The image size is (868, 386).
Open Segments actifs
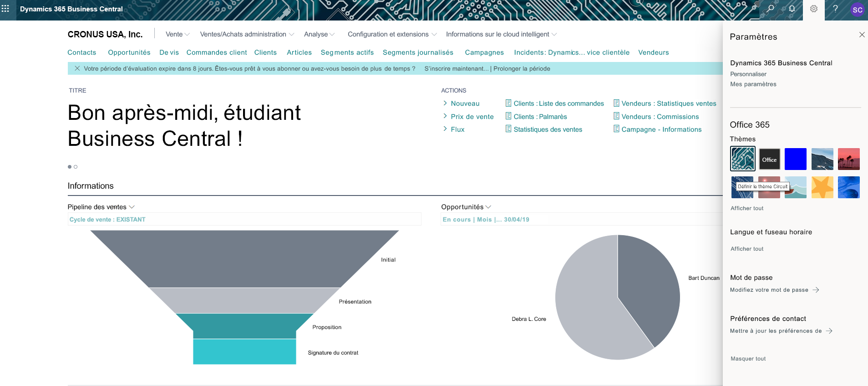point(347,52)
